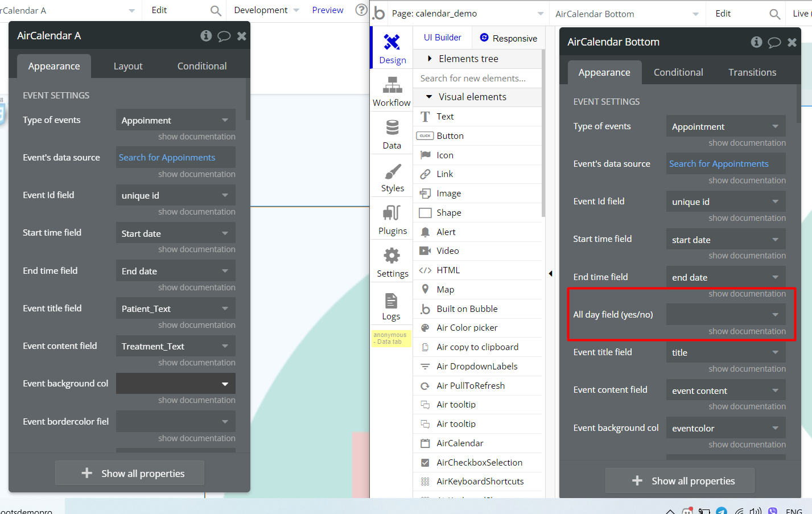Screen dimensions: 812x514
Task: Switch to the Responsive tab
Action: click(x=508, y=38)
